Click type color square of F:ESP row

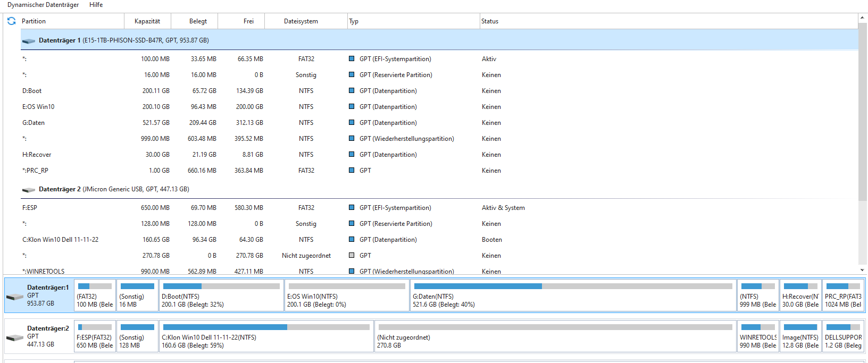tap(352, 207)
